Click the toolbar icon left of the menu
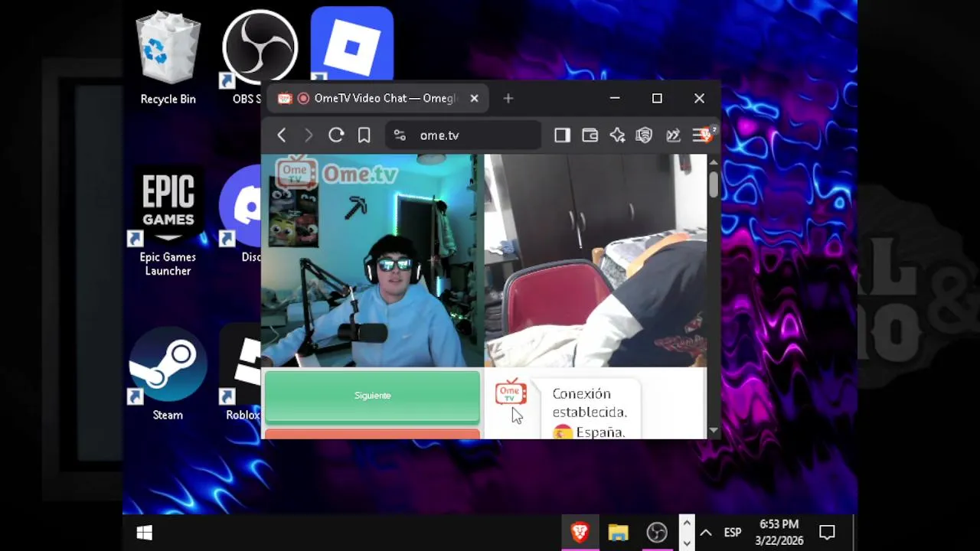This screenshot has height=551, width=980. click(x=673, y=135)
